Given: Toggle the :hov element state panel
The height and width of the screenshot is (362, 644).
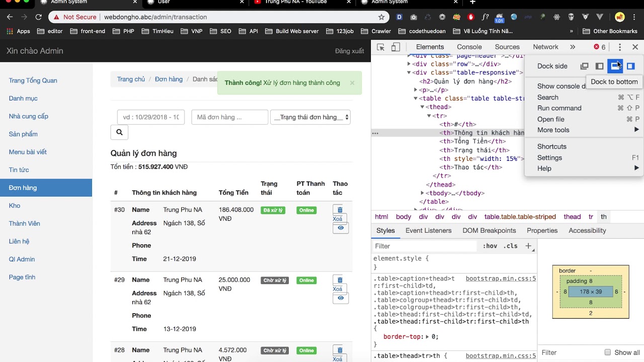Looking at the screenshot, I should click(x=490, y=246).
